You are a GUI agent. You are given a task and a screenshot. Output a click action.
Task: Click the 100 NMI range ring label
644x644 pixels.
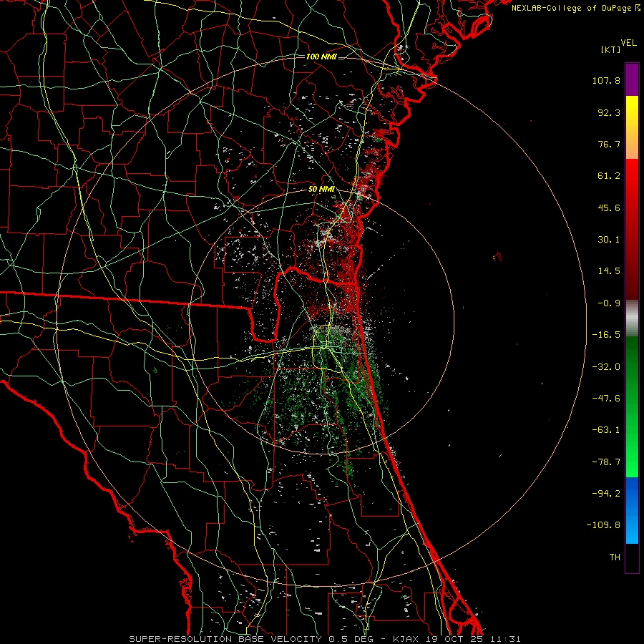coord(321,57)
